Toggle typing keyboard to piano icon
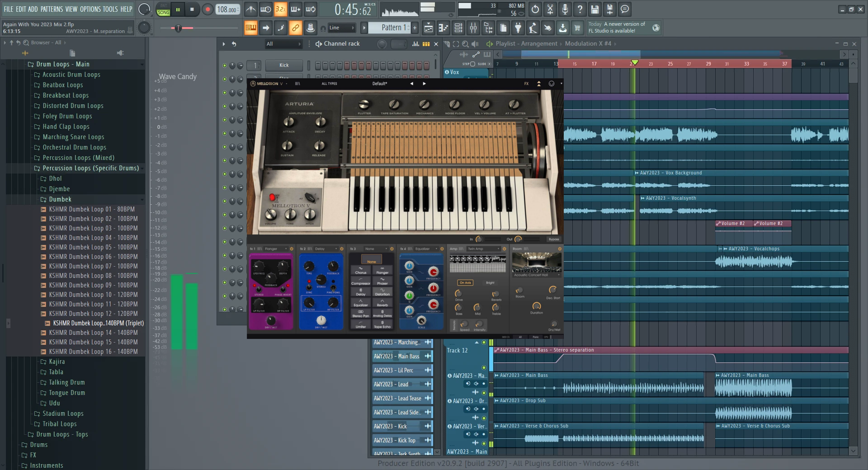868x470 pixels. coord(251,28)
